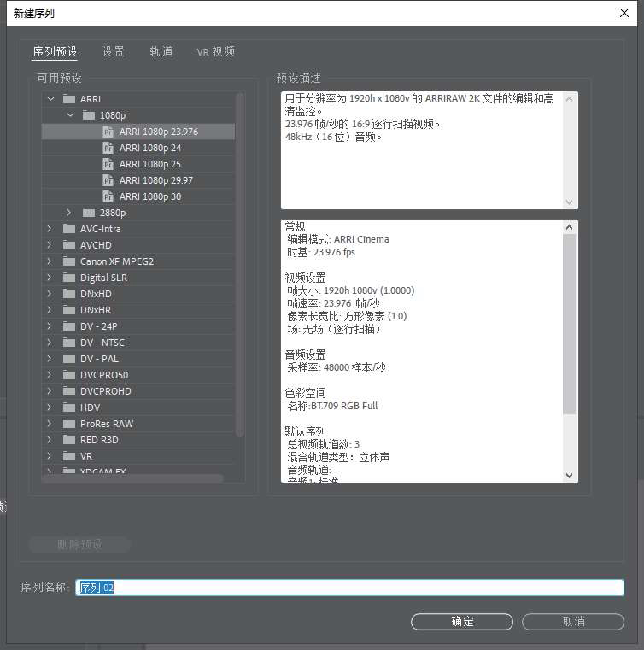Viewport: 644px width, 650px height.
Task: Click the HDV folder icon
Action: (69, 407)
